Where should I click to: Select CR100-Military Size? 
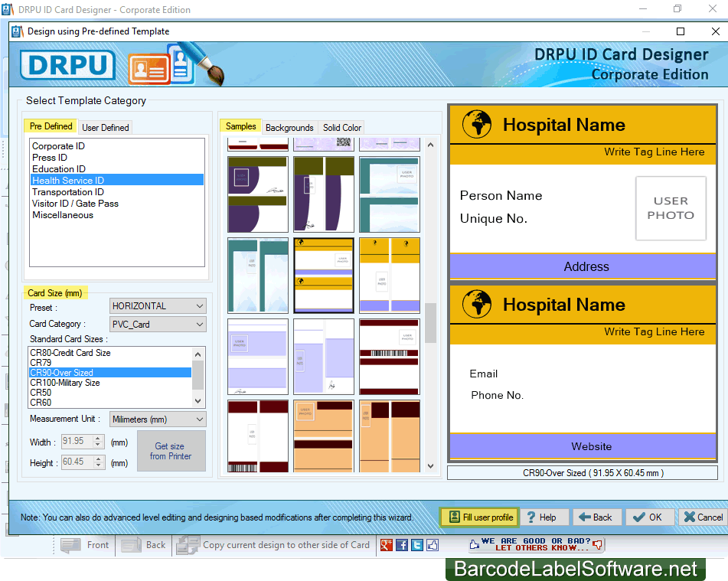coord(110,383)
